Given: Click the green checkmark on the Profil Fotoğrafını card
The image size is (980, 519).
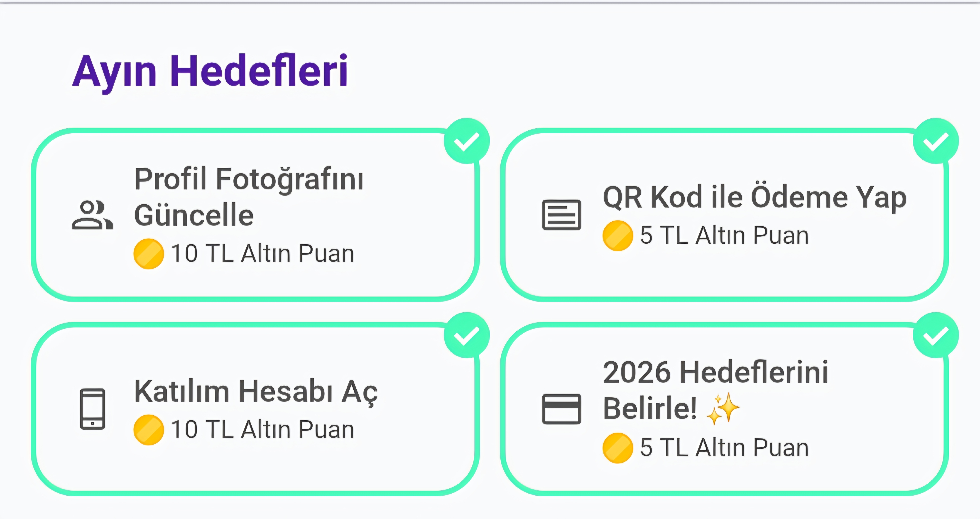Looking at the screenshot, I should pos(467,141).
